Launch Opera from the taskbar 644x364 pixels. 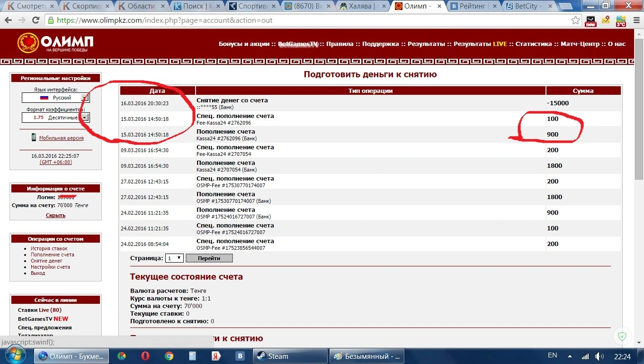tap(145, 356)
